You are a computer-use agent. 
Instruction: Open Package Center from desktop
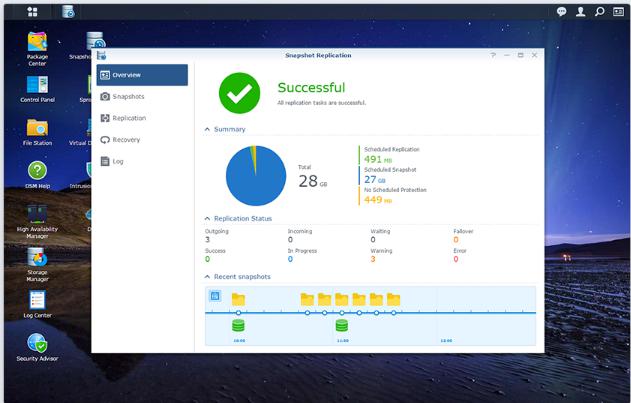[x=37, y=42]
